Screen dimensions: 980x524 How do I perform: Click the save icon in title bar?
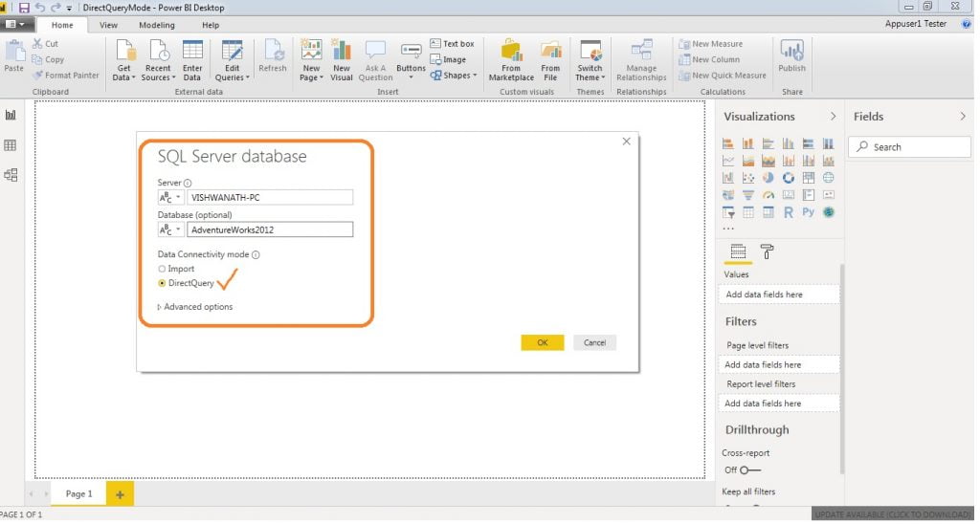(x=24, y=8)
